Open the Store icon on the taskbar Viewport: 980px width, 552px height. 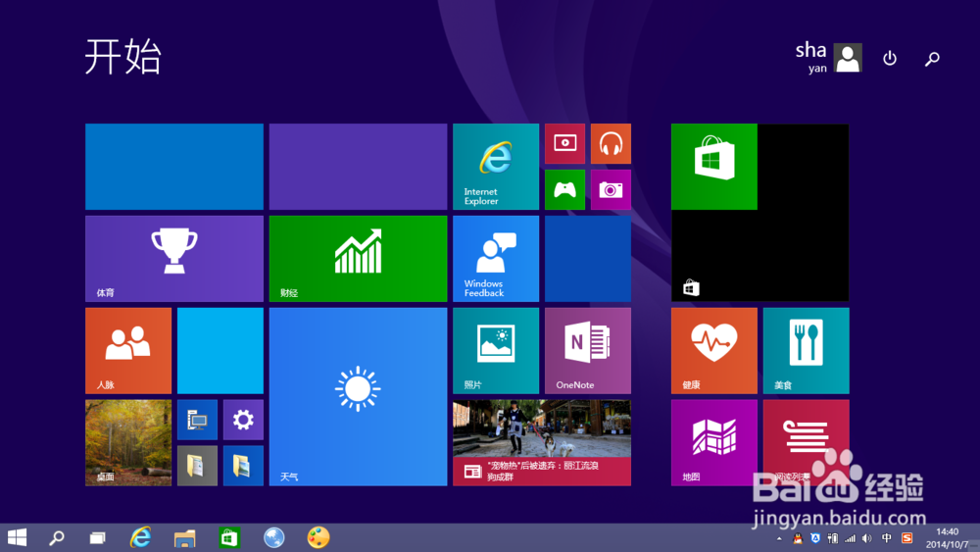pyautogui.click(x=229, y=537)
